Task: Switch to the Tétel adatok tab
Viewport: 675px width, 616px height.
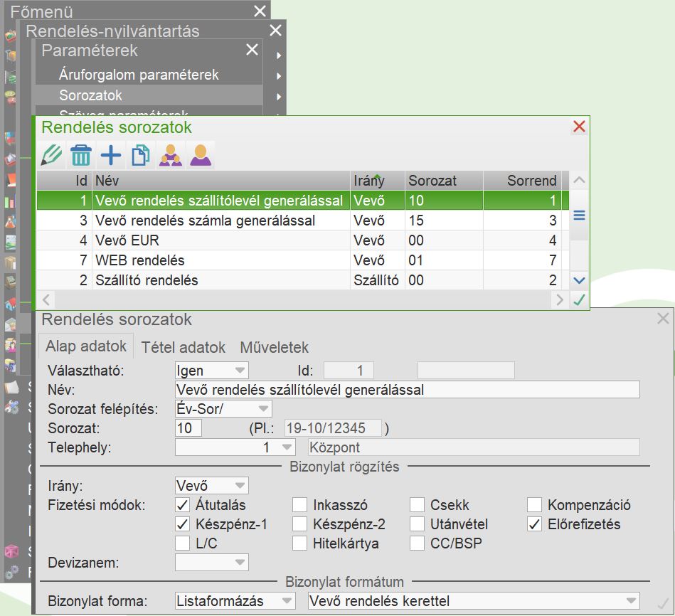Action: (x=184, y=347)
